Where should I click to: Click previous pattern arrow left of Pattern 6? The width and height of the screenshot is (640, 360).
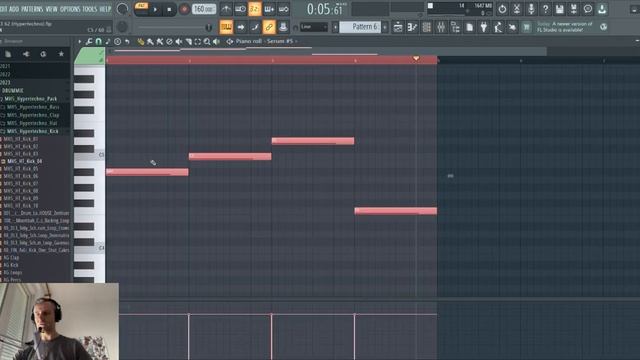click(335, 27)
